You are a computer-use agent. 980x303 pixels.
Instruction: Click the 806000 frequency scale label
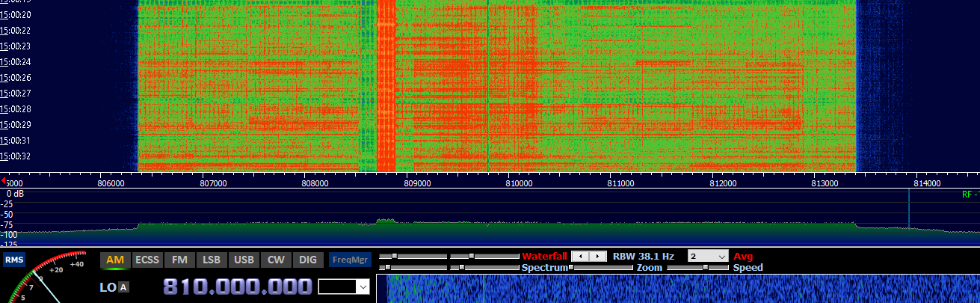111,183
